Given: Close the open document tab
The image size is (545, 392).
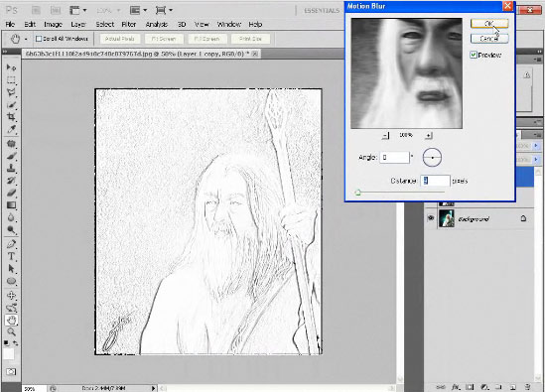Looking at the screenshot, I should coord(255,54).
